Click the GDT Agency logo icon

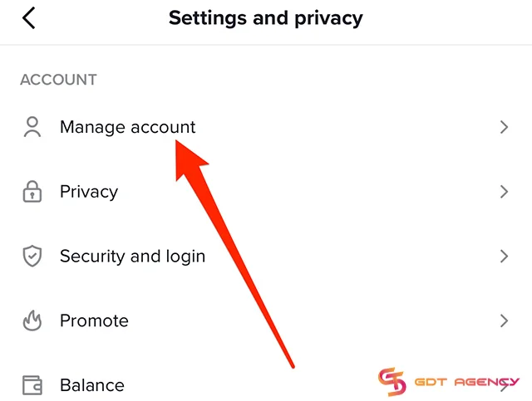point(392,381)
